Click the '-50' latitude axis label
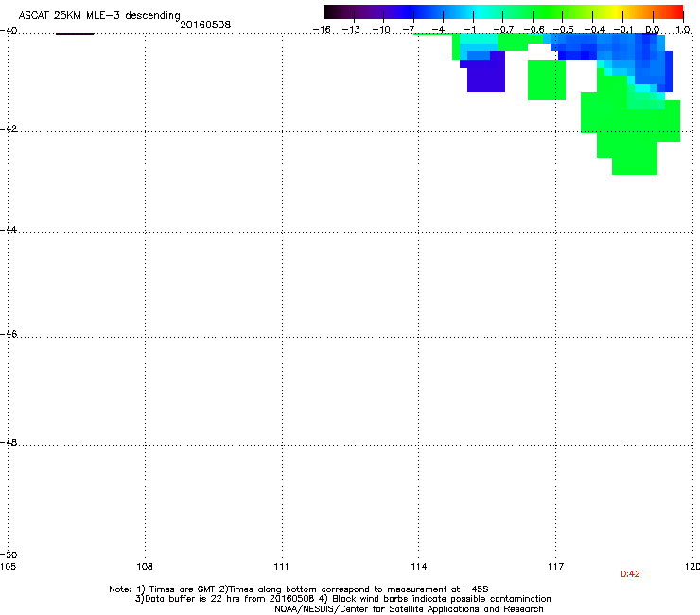 pyautogui.click(x=9, y=554)
